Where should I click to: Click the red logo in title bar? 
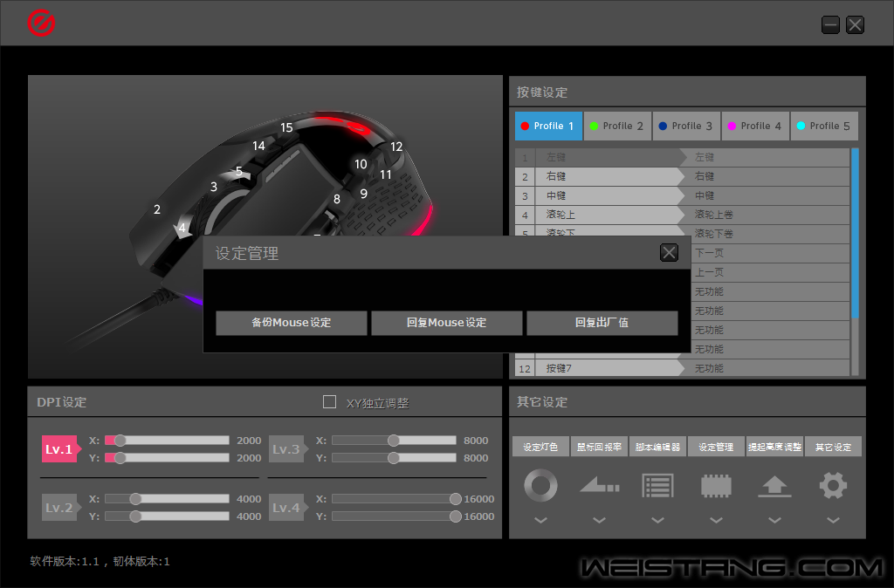coord(41,23)
